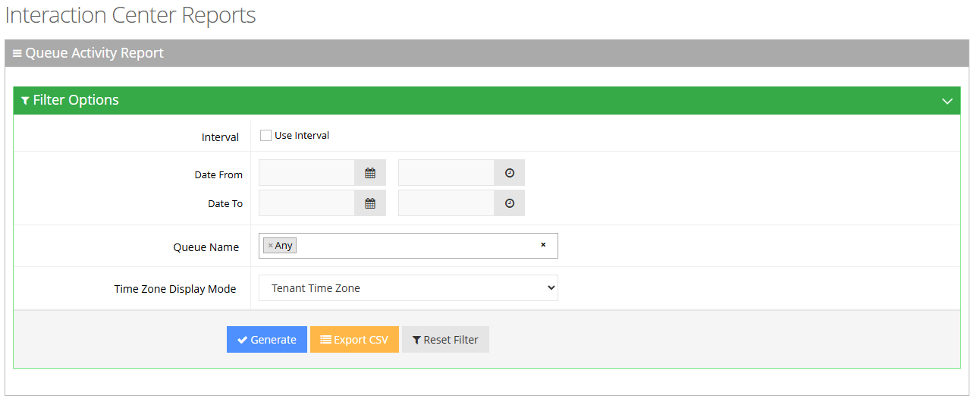
Task: Remove the Any tag from Queue Name
Action: 270,246
